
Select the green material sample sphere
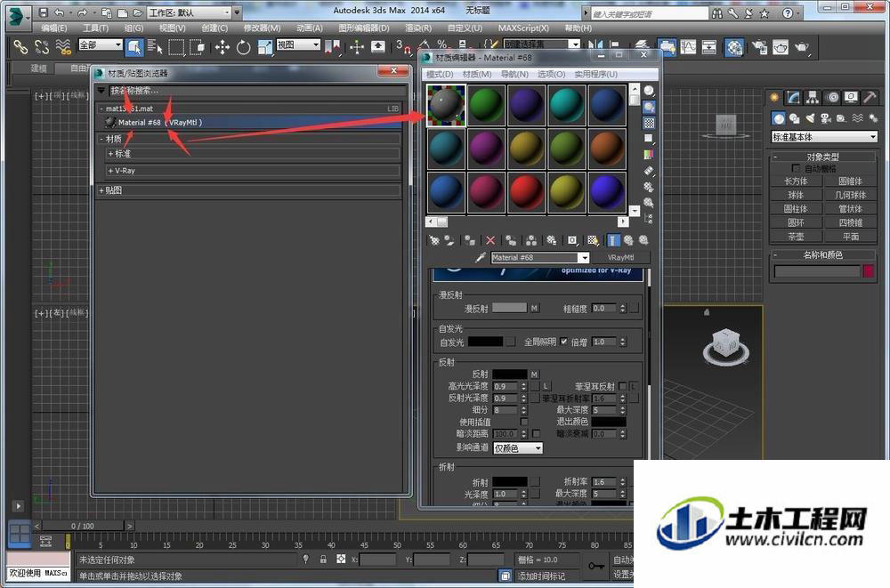[487, 105]
